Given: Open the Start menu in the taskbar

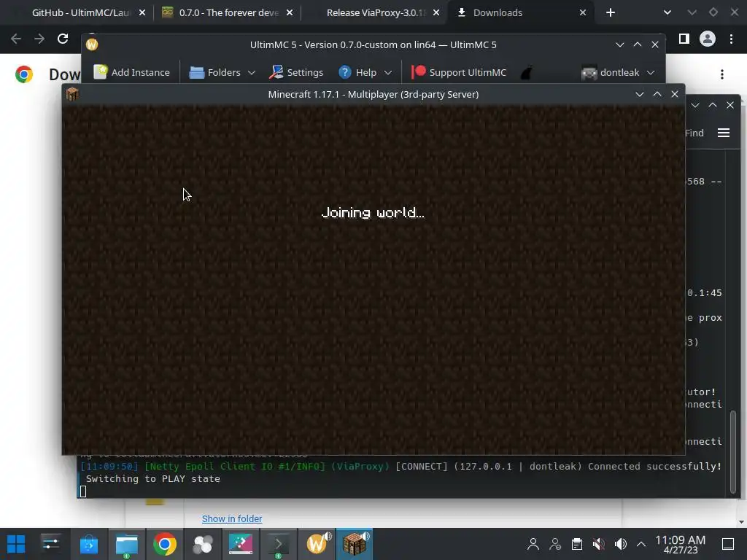Looking at the screenshot, I should click(16, 544).
